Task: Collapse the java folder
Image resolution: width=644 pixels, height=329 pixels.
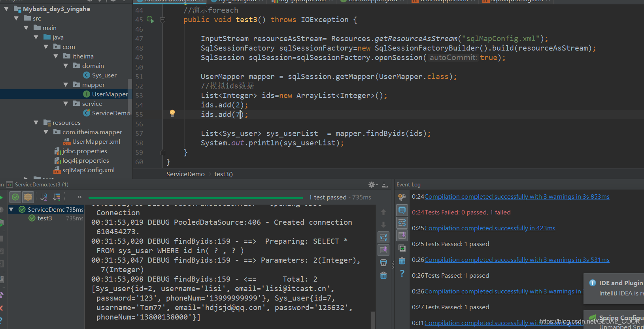Action: point(36,37)
